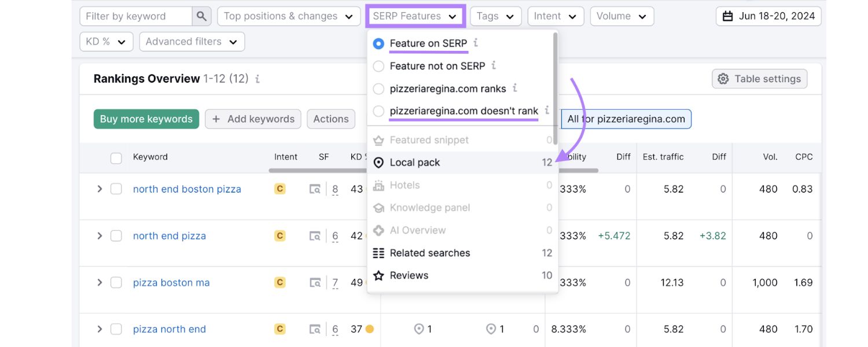Select pizzeriaregina.com doesn't rank option

[378, 110]
